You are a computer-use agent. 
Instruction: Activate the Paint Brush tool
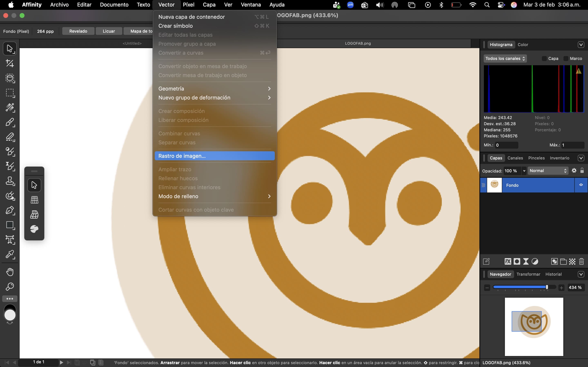(10, 122)
